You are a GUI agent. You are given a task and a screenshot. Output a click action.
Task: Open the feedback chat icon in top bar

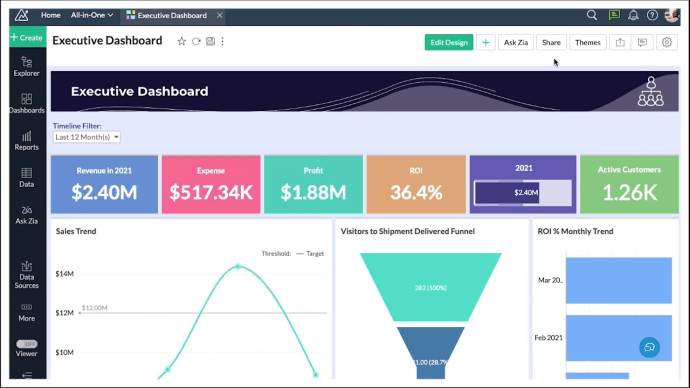click(614, 15)
